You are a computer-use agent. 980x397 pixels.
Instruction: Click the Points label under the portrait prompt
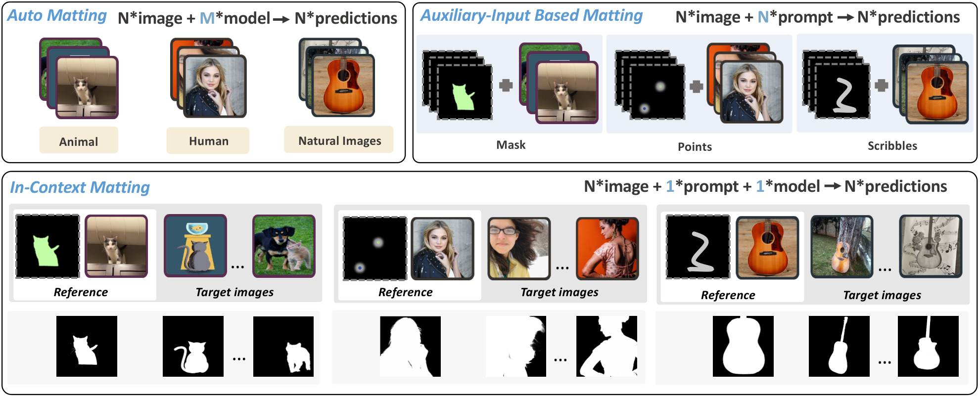(695, 147)
